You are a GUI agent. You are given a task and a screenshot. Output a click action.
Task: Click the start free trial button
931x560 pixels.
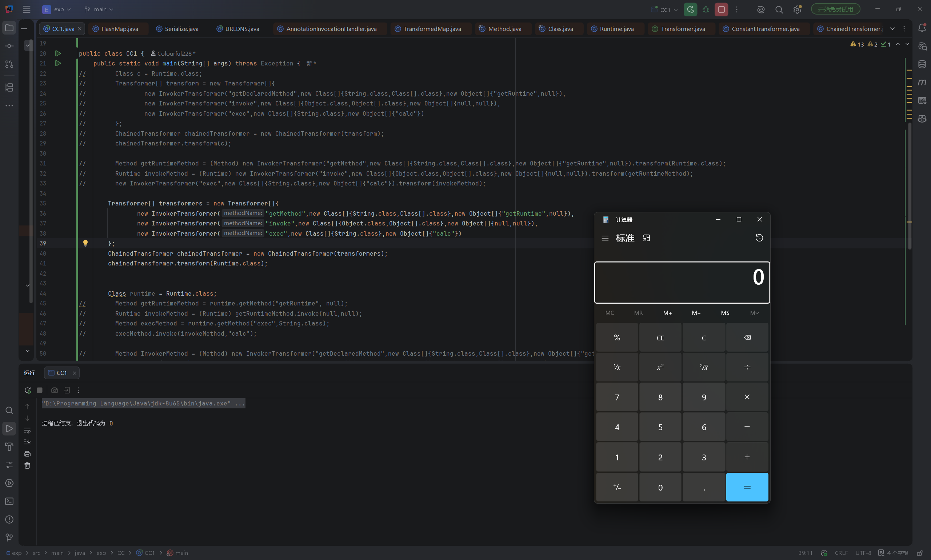pyautogui.click(x=835, y=9)
